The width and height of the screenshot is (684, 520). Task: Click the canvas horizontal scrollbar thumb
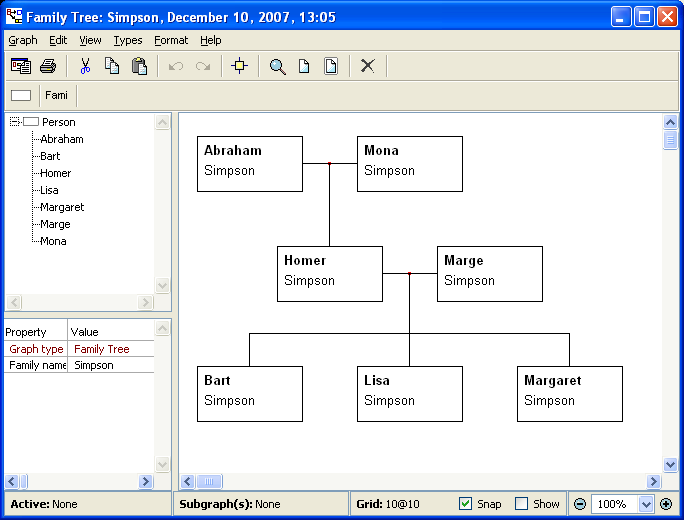tap(209, 482)
